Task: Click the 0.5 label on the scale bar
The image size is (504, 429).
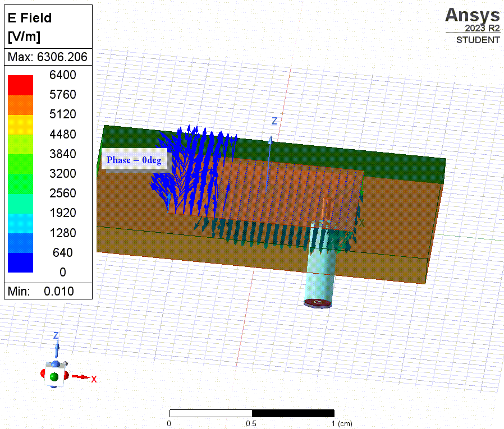Action: (251, 423)
